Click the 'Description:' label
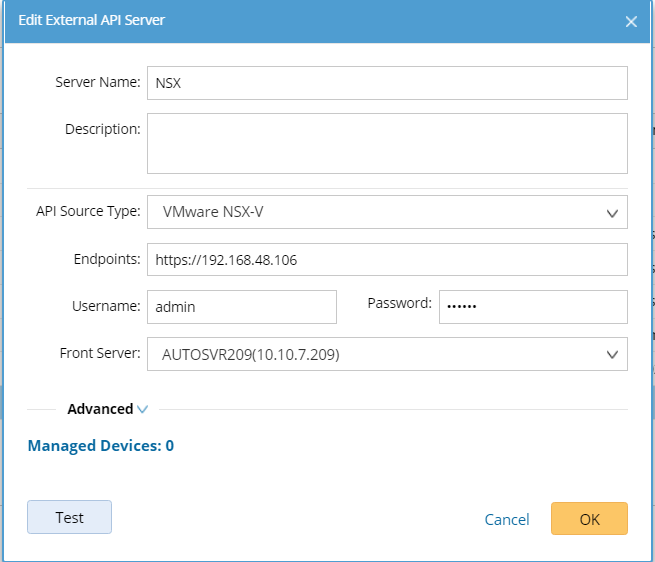Image resolution: width=655 pixels, height=562 pixels. point(103,129)
